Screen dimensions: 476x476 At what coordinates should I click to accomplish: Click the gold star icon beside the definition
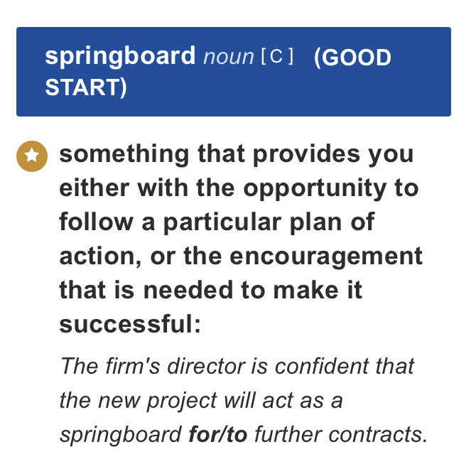point(31,156)
